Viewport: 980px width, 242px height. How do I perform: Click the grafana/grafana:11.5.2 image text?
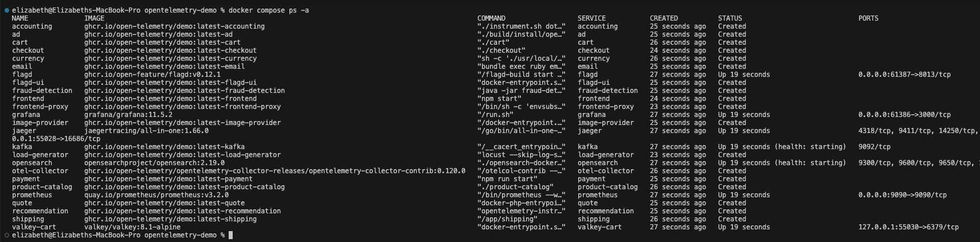(128, 115)
